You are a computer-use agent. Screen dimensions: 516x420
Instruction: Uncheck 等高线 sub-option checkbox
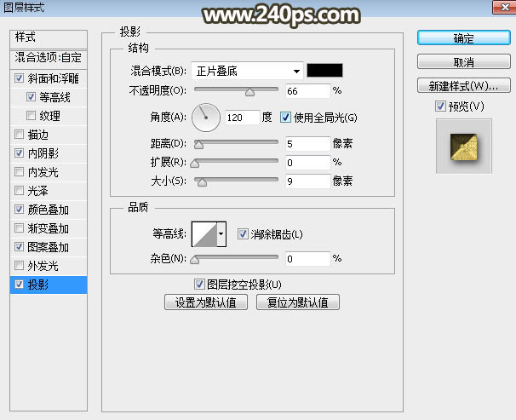31,97
